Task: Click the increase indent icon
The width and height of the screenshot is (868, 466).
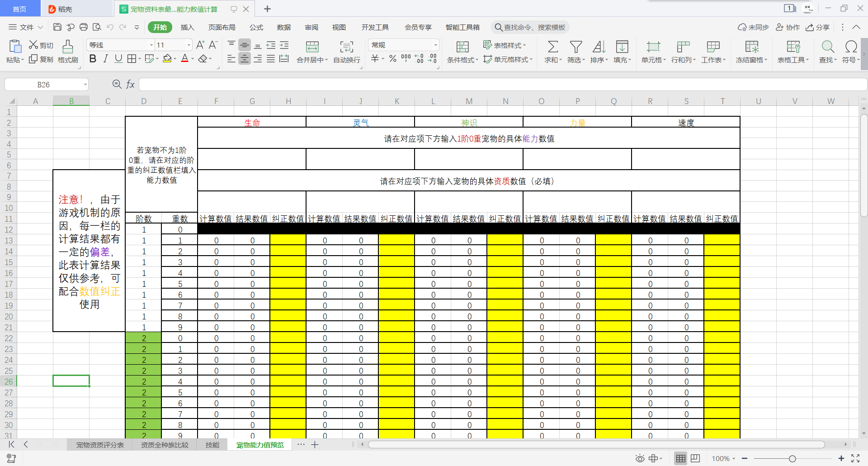Action: coord(284,45)
